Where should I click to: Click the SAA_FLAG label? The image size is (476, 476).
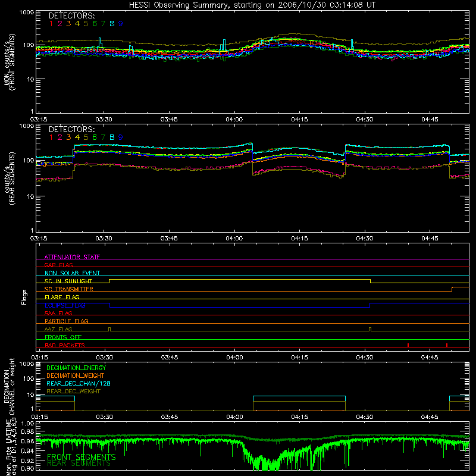(x=58, y=313)
